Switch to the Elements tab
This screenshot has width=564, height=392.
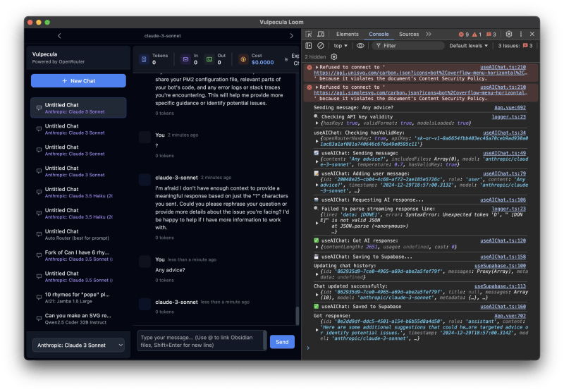tap(347, 34)
